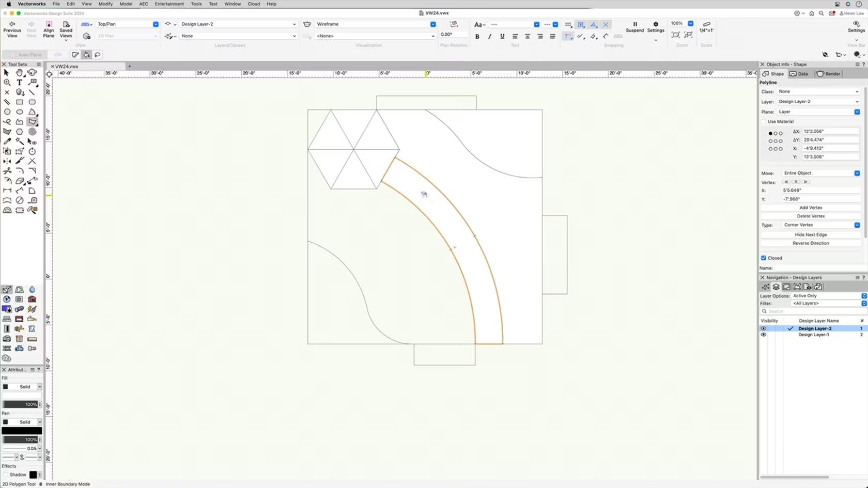Viewport: 868px width, 488px height.
Task: Select the Double Line tool
Action: 7,102
